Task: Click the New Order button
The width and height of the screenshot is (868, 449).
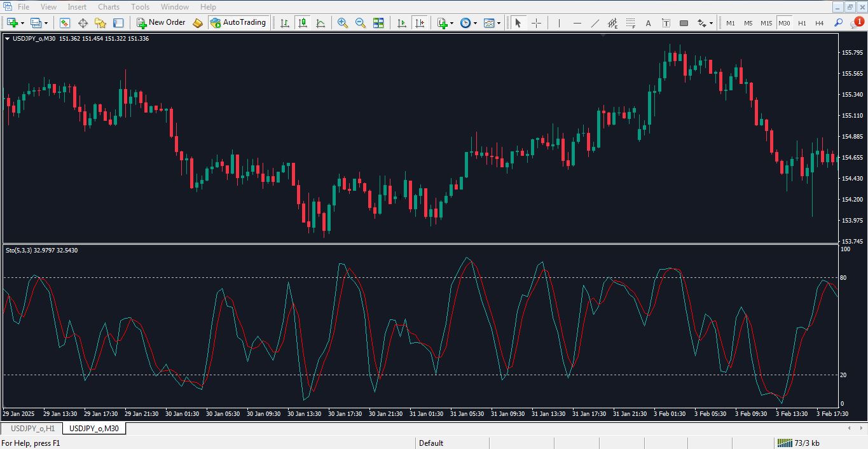Action: point(162,23)
